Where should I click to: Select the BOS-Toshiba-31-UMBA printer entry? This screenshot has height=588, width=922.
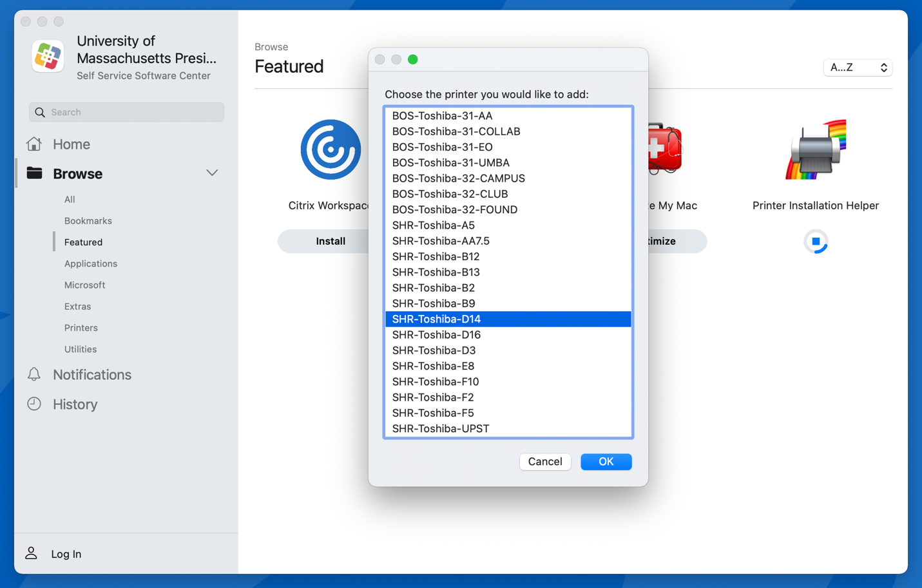point(450,162)
